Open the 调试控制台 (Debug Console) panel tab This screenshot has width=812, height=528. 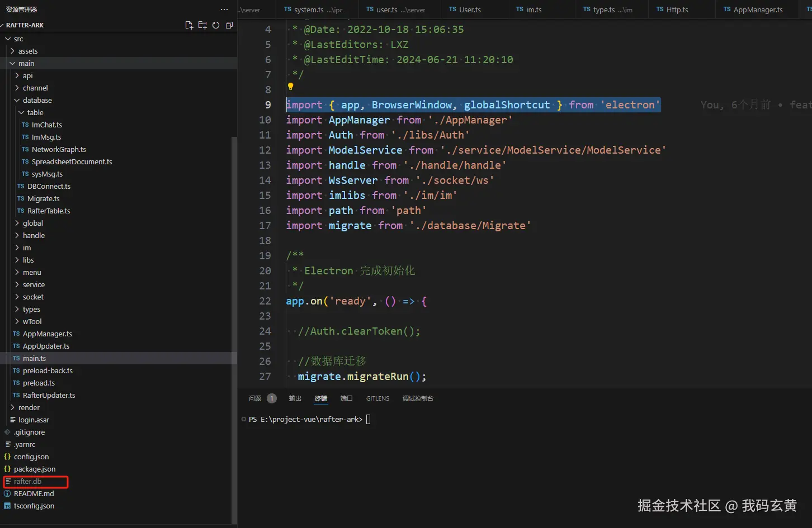point(418,398)
